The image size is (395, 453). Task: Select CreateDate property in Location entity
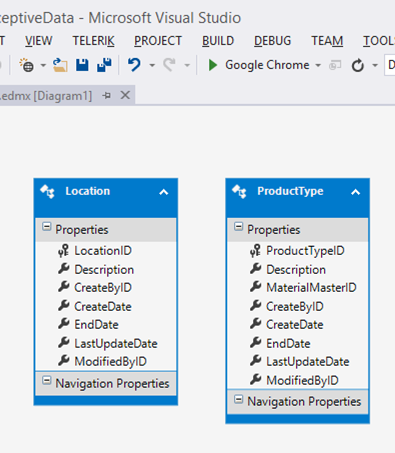point(103,307)
